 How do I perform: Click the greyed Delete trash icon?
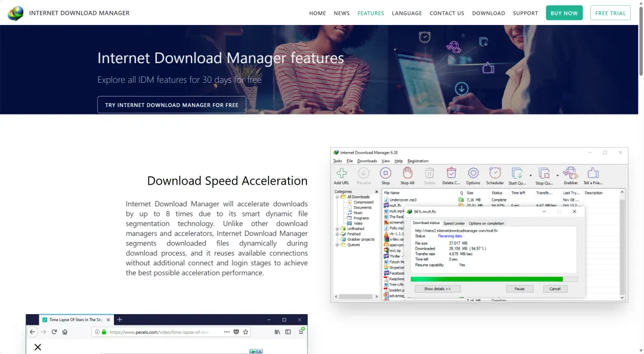pos(429,176)
